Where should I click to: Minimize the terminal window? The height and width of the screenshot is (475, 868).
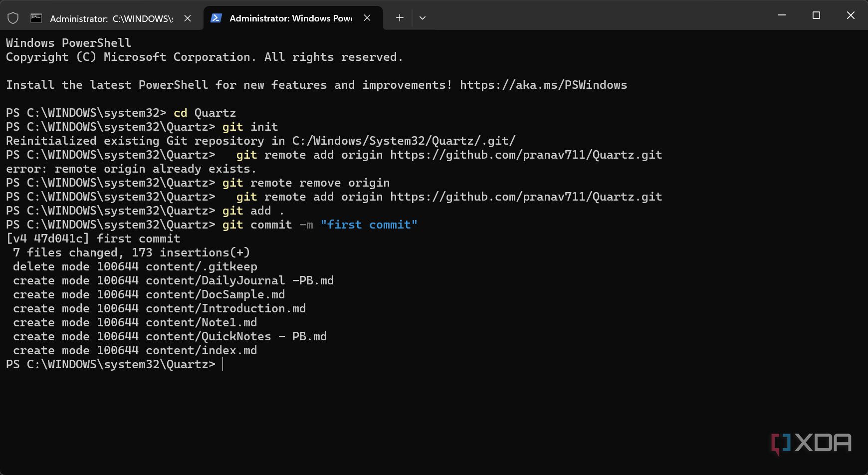[782, 15]
